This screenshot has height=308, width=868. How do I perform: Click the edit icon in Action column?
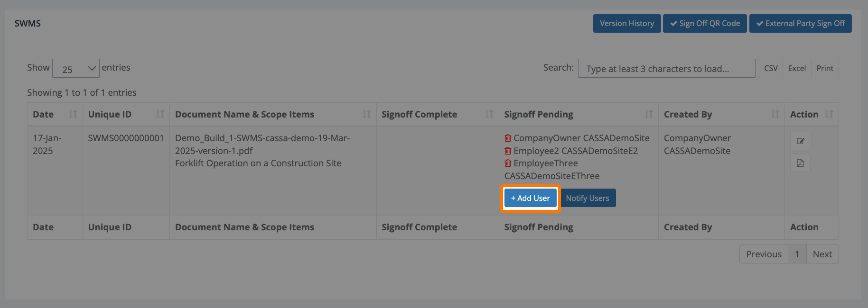tap(800, 141)
